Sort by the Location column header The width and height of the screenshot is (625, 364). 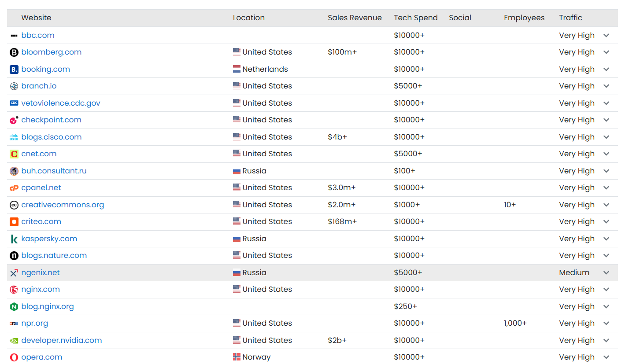[249, 18]
